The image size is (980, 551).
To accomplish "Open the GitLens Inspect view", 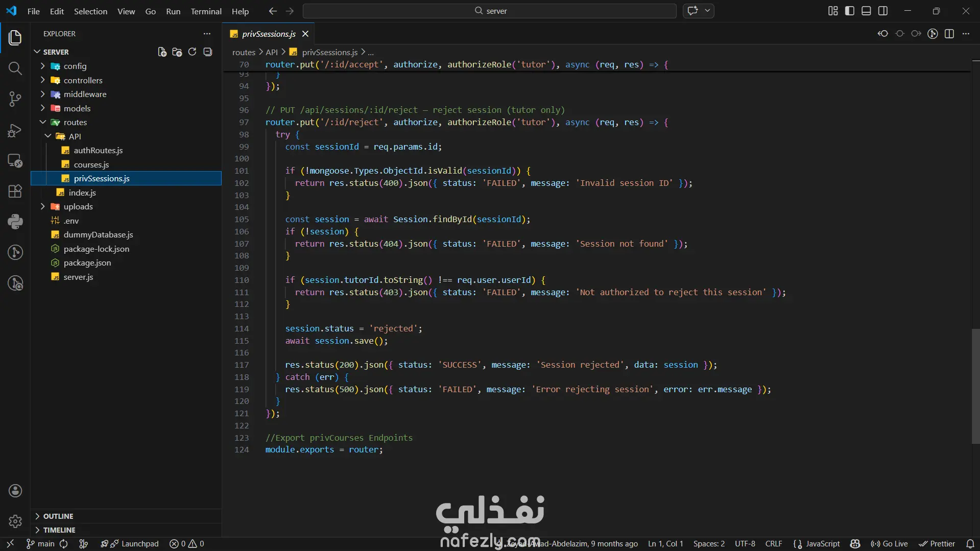I will point(15,283).
